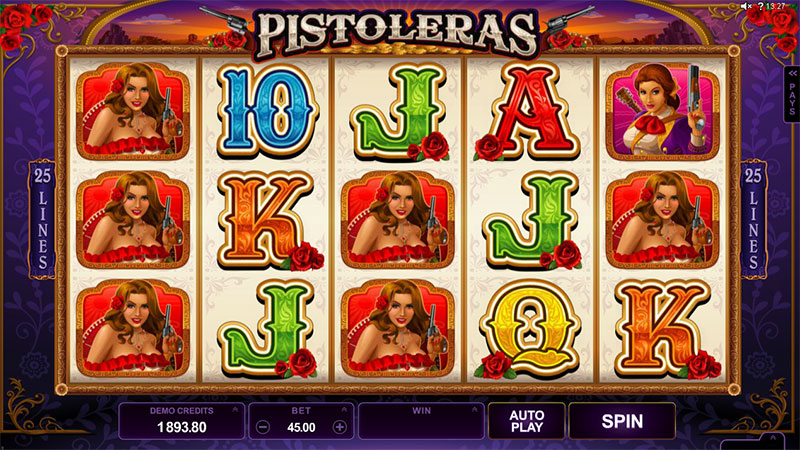Select the left 25 LINES indicator

coord(42,219)
